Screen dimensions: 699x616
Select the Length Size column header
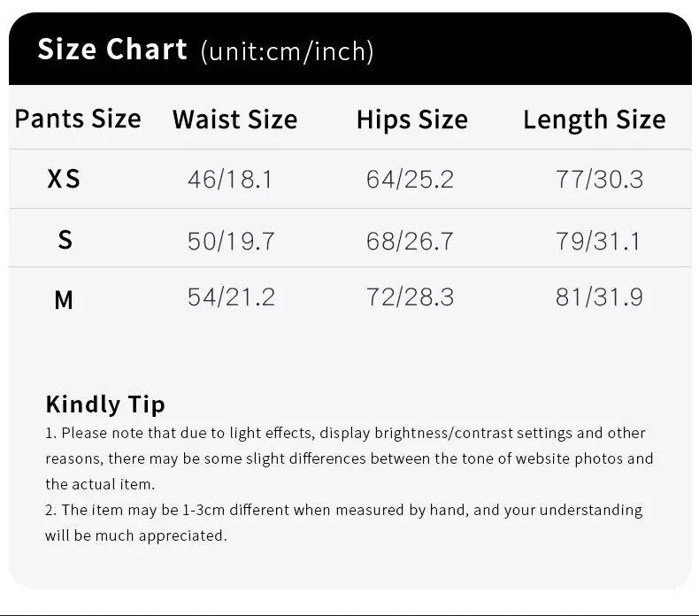click(x=594, y=119)
